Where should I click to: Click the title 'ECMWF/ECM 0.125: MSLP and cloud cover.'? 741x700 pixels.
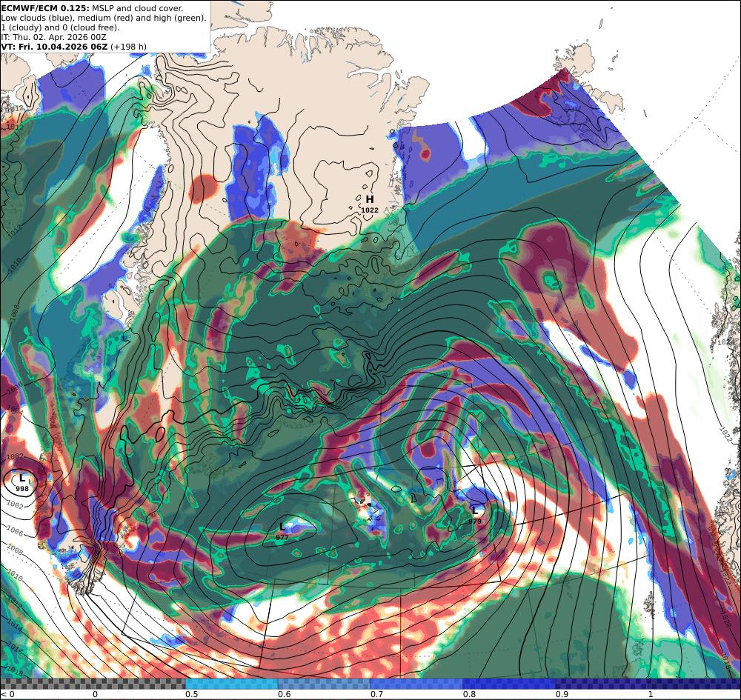click(92, 8)
